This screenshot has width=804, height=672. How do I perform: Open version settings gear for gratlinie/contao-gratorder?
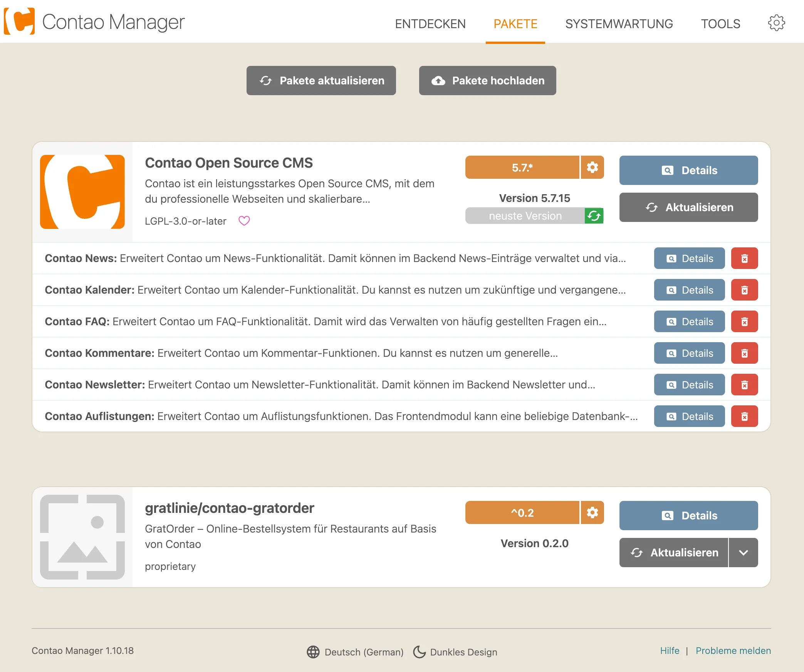pyautogui.click(x=593, y=512)
